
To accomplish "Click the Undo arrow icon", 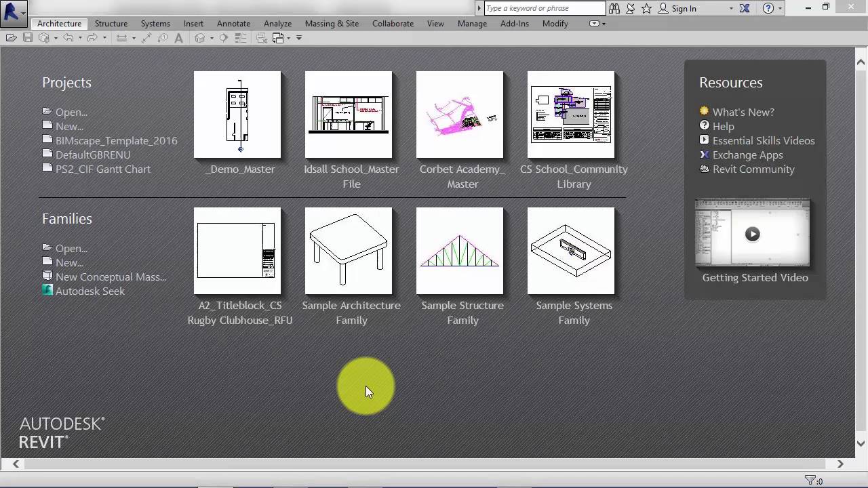I will (68, 38).
